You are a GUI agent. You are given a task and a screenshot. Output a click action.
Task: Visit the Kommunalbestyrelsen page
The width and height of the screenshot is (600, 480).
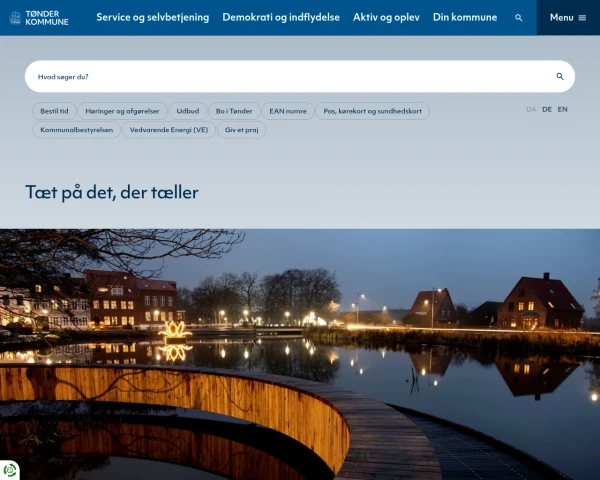point(77,130)
